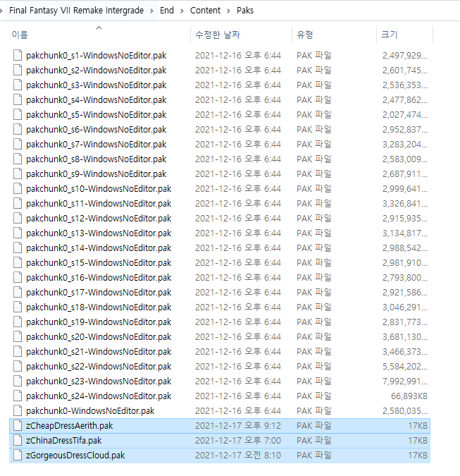Image resolution: width=460 pixels, height=476 pixels.
Task: Click file icon of pakchunk0_s18-WindowsNoEditor.pak
Action: point(18,307)
